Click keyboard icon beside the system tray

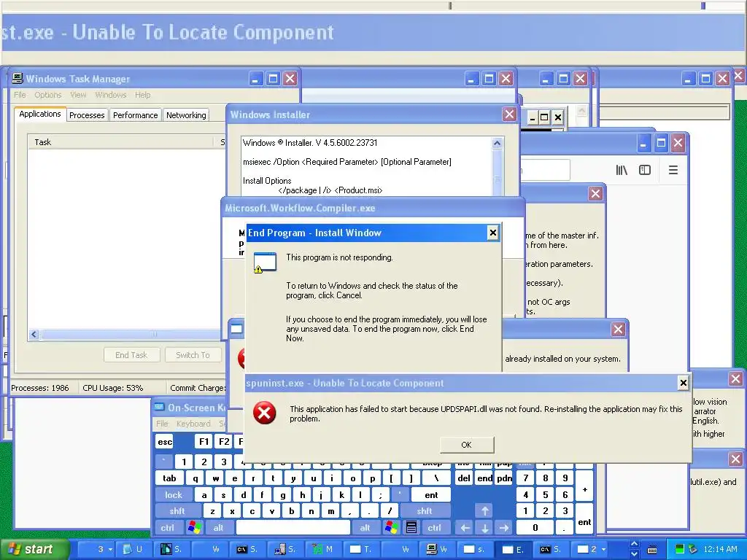coord(652,550)
